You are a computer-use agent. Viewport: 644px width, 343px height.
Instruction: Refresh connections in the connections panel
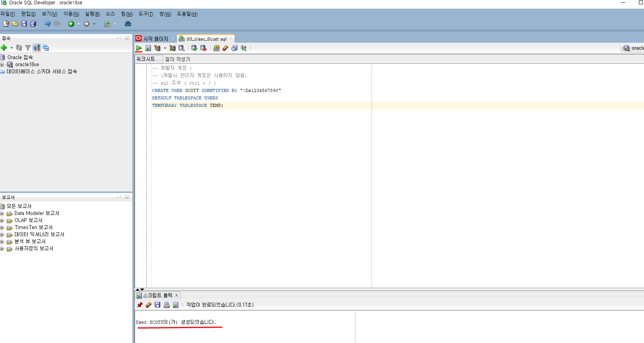tap(19, 48)
